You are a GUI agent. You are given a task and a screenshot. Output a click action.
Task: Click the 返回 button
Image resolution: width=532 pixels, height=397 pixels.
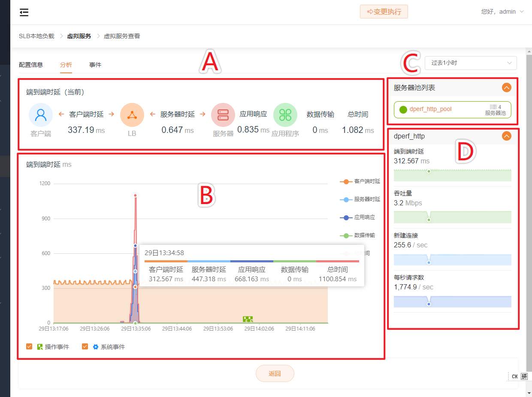click(x=275, y=373)
